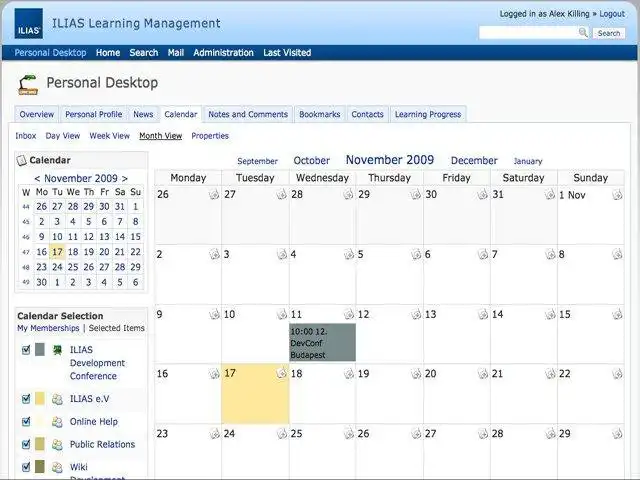Open the Home menu
The height and width of the screenshot is (480, 640).
coord(108,53)
